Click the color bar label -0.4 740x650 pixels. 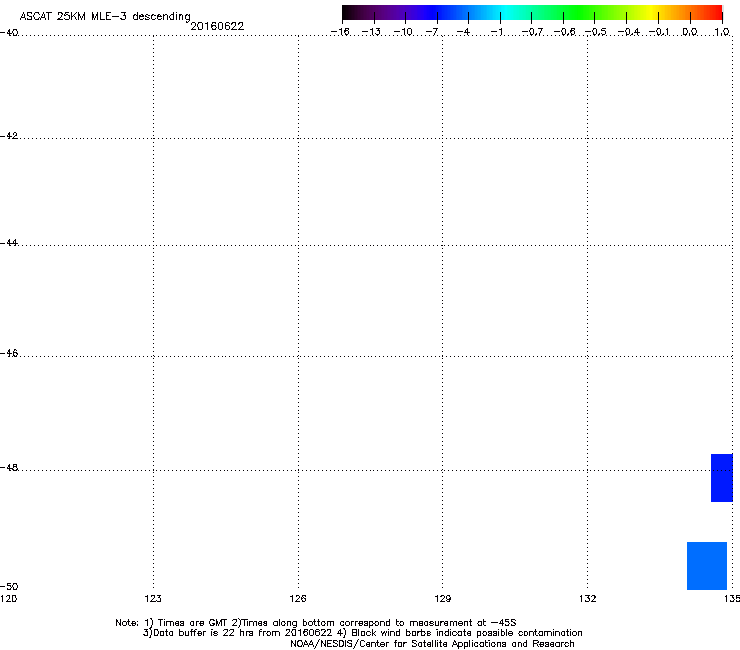(629, 32)
